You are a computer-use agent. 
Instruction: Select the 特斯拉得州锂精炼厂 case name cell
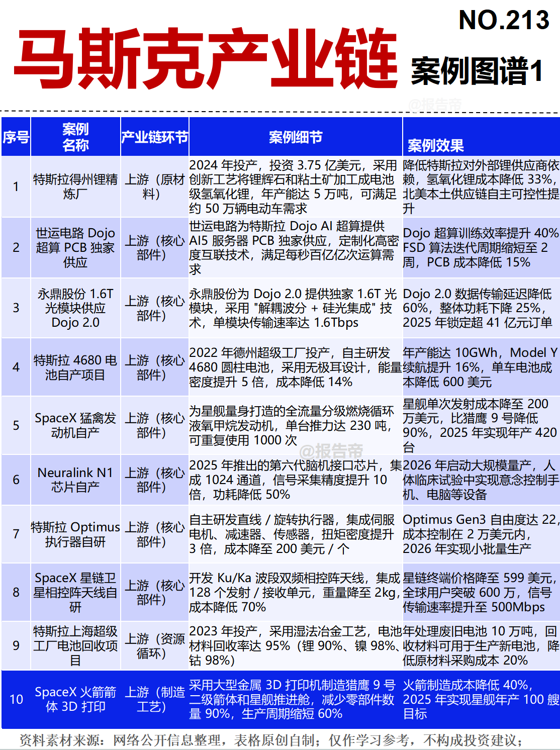click(x=75, y=186)
